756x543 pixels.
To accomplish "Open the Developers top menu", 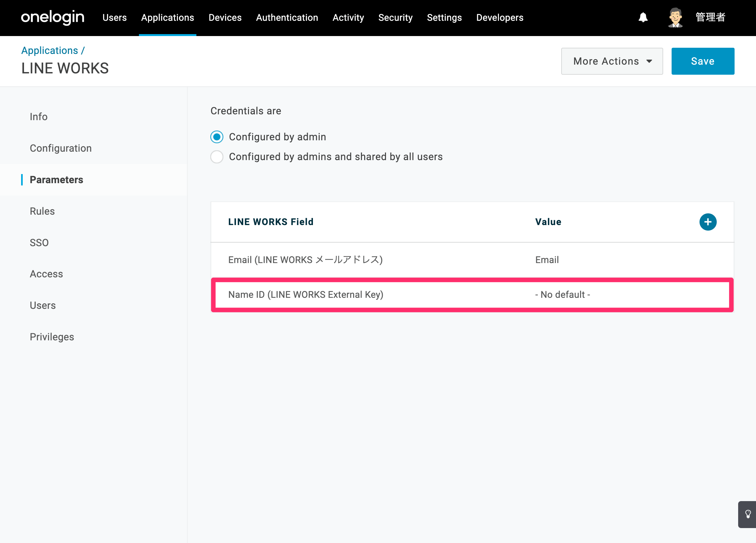I will click(500, 17).
